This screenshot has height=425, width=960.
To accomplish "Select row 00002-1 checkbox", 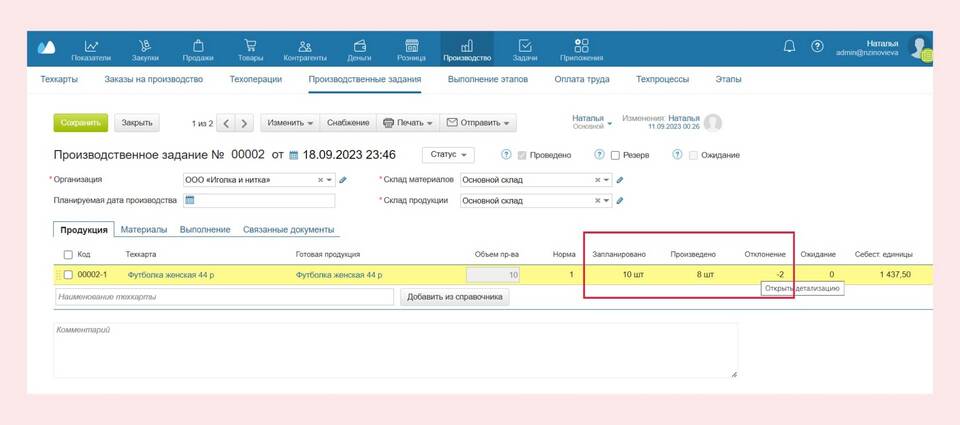I will [68, 275].
